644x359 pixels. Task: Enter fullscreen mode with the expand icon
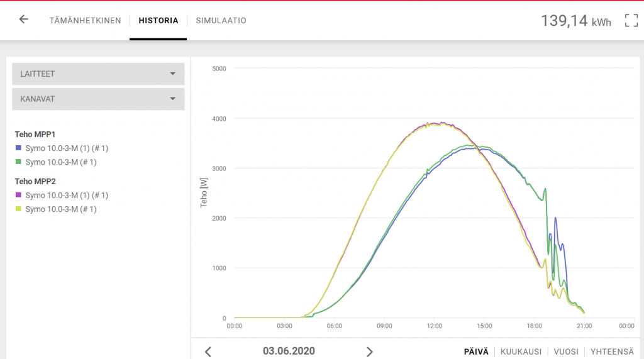point(631,20)
